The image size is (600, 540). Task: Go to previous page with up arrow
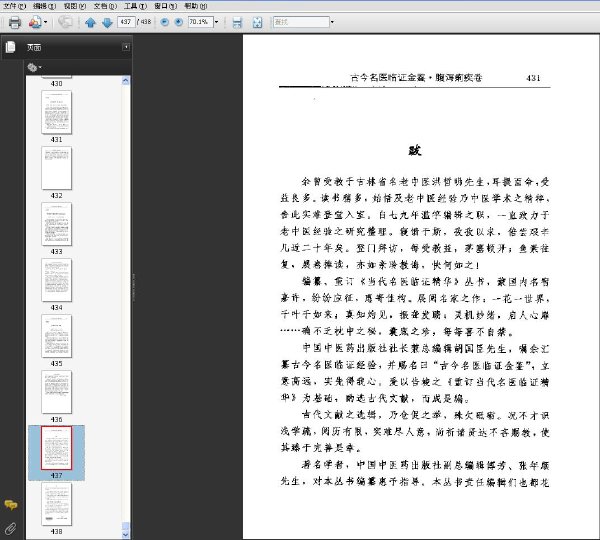coord(90,23)
